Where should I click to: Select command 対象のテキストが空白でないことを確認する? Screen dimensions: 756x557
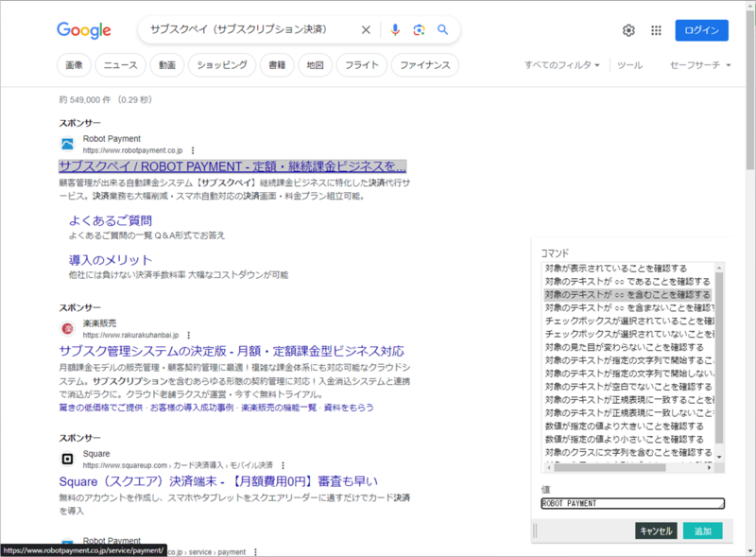point(627,387)
